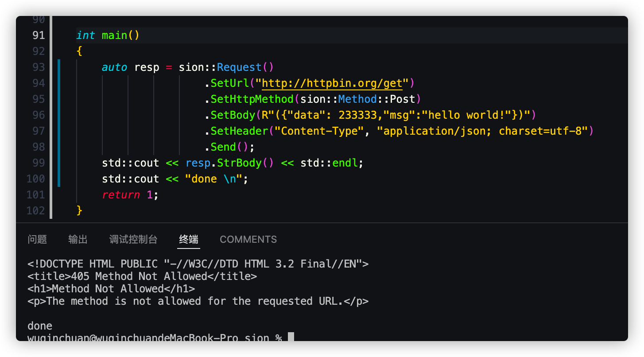Viewport: 644px width, 357px height.
Task: Switch to the 问题 panel tab
Action: [37, 239]
